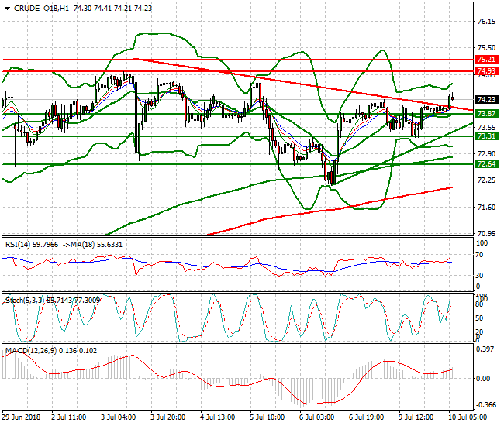Viewport: 504px width, 426px height.
Task: Click the RSI scale value 30
Action: click(x=479, y=276)
